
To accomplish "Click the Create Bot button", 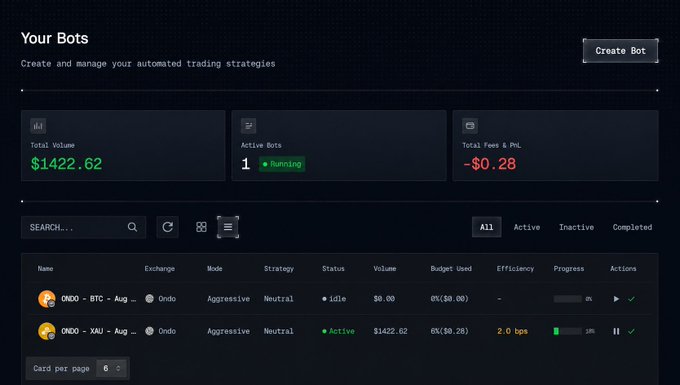I will click(620, 51).
